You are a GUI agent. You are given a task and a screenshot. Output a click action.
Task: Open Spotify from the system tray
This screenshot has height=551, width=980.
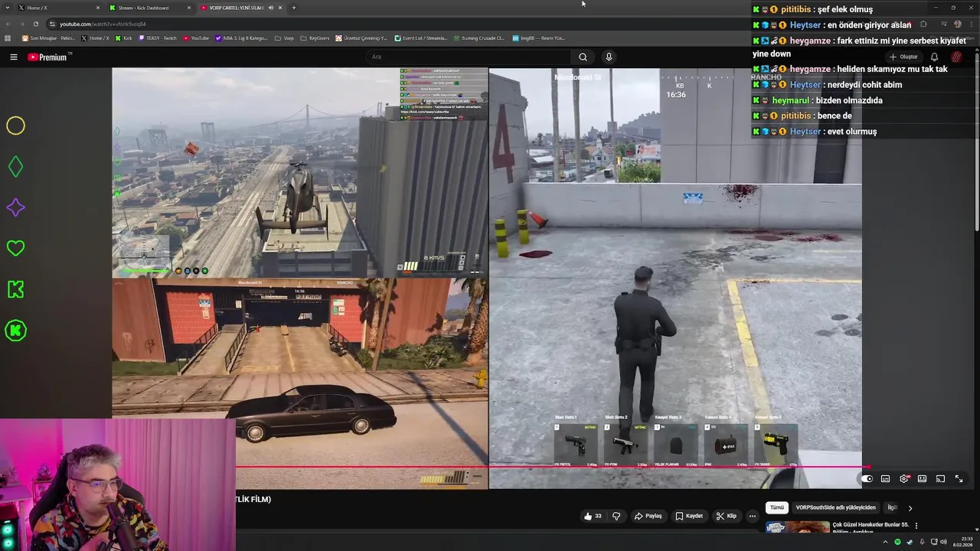click(x=898, y=542)
